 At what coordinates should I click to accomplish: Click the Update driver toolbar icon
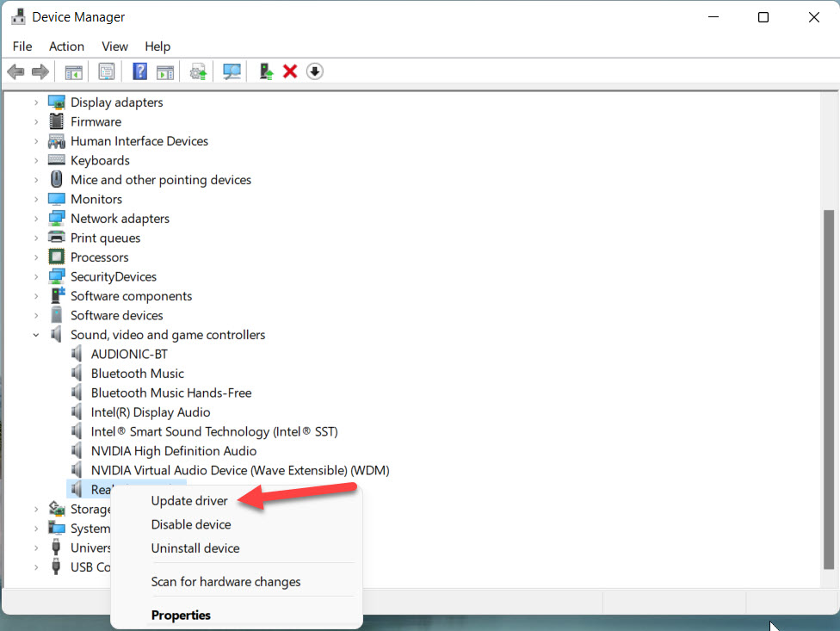click(197, 71)
